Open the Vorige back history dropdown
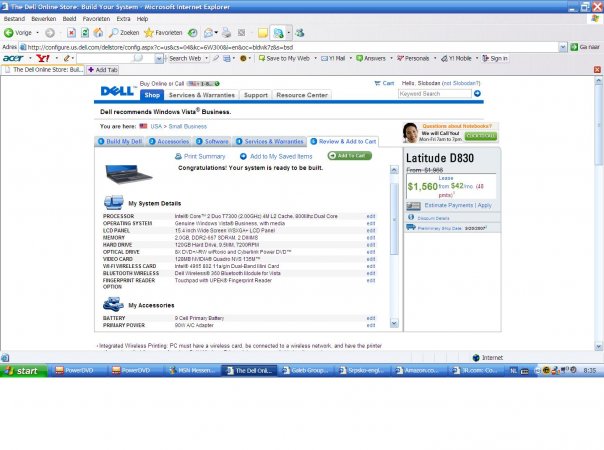 [x=37, y=33]
